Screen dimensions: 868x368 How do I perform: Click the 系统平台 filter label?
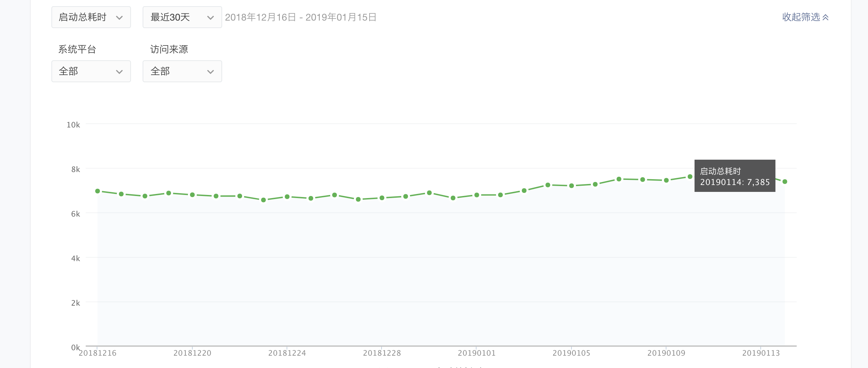(x=77, y=49)
